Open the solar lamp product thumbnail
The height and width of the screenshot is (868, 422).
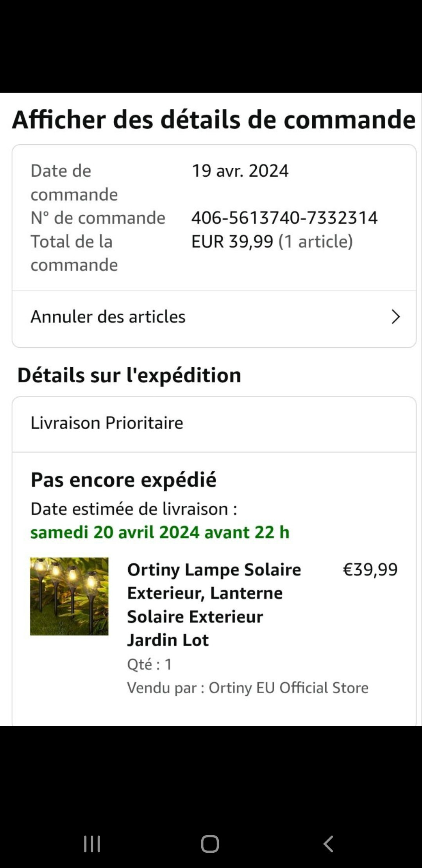69,596
